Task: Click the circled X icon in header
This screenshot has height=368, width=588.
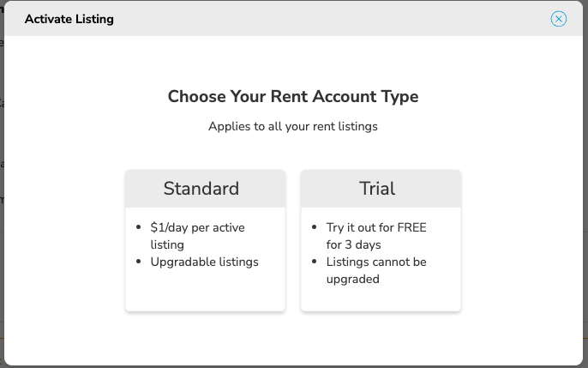Action: (x=558, y=19)
